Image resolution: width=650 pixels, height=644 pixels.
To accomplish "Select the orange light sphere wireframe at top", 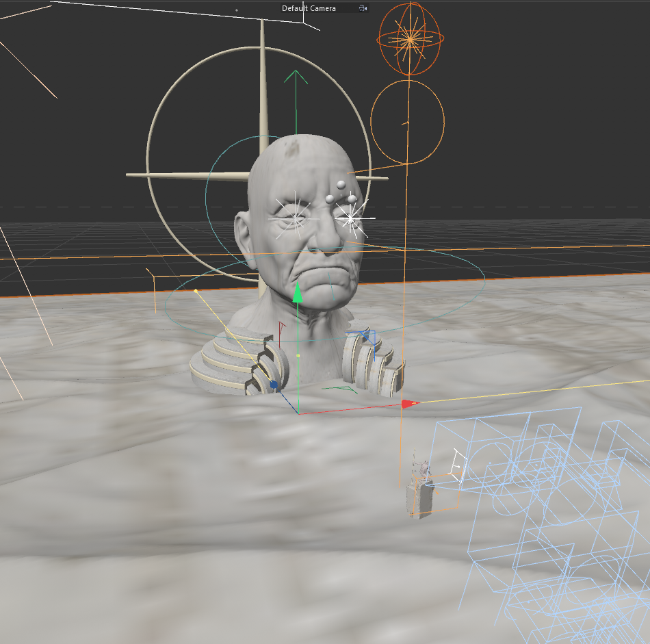I will click(x=410, y=39).
